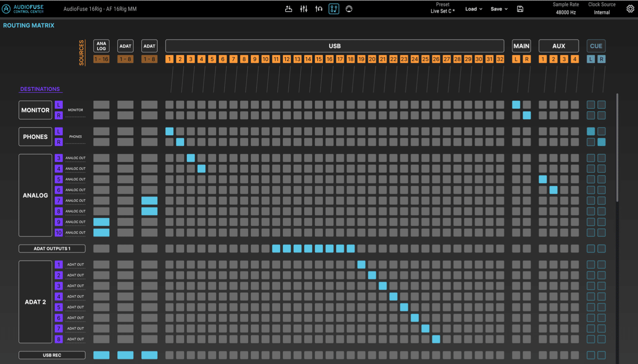The height and width of the screenshot is (364, 638).
Task: Select the MONITOR destination group
Action: [x=35, y=110]
